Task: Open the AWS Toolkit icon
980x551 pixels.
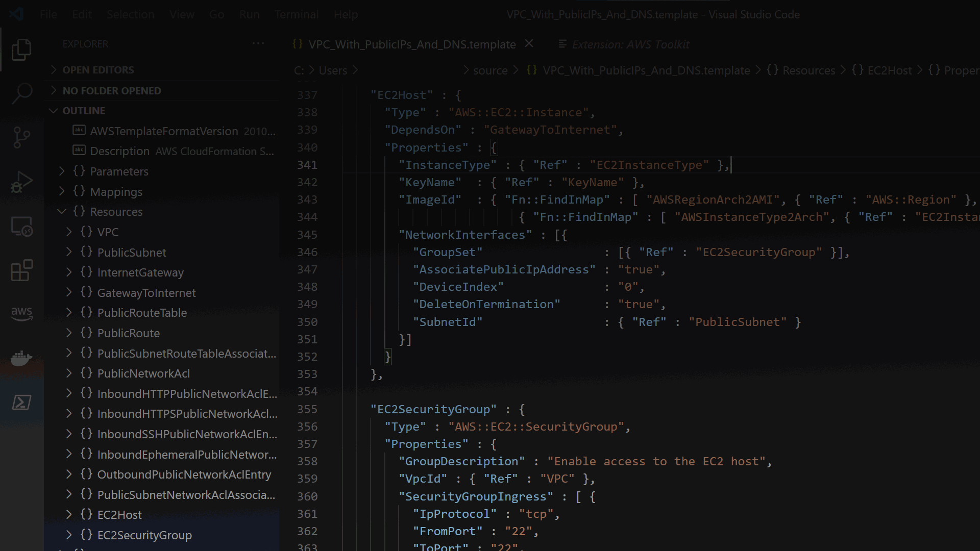Action: pyautogui.click(x=21, y=313)
